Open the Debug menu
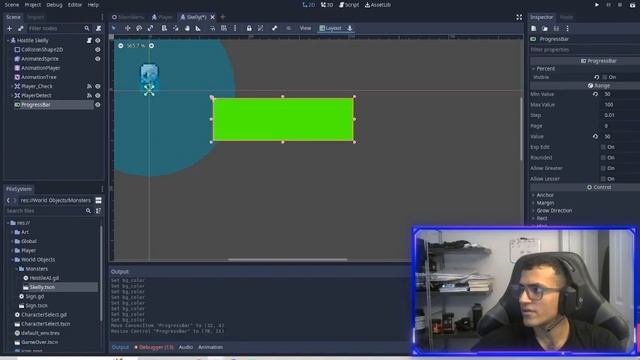Viewport: 640px width, 360px height. coord(54,5)
